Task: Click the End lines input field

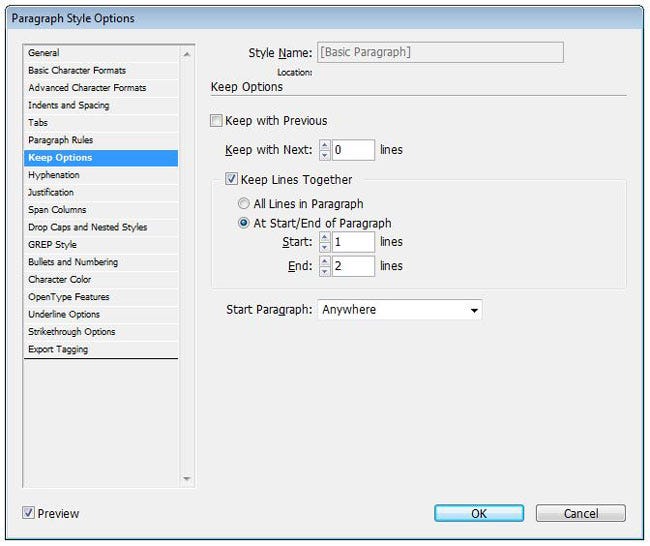Action: tap(353, 266)
